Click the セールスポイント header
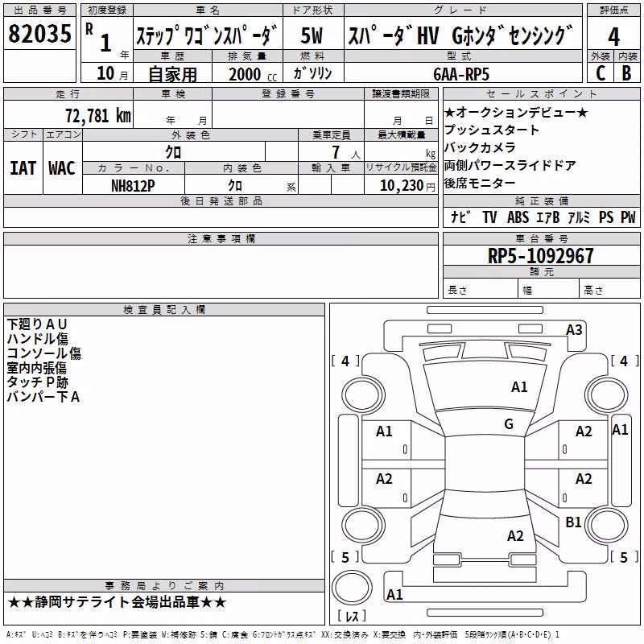The height and width of the screenshot is (644, 644). [x=541, y=93]
